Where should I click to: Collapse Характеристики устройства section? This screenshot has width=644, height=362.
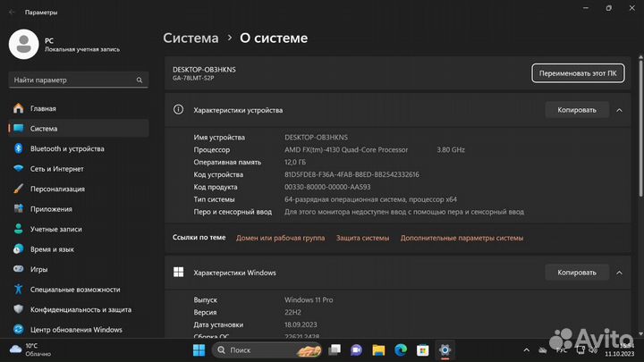point(618,110)
